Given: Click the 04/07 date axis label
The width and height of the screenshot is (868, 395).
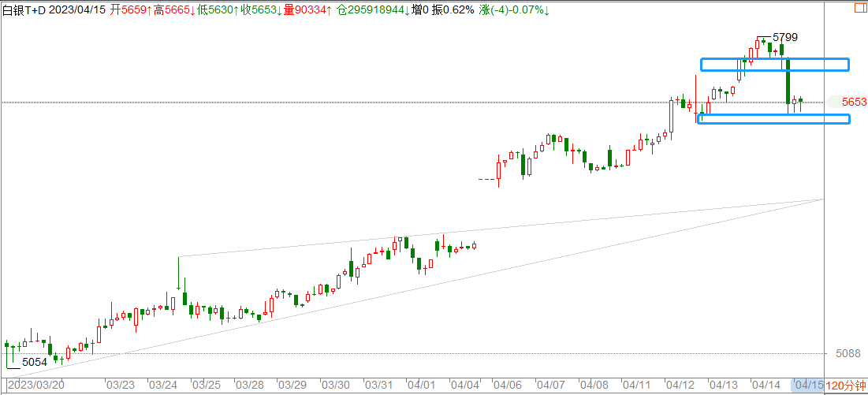Looking at the screenshot, I should click(550, 385).
